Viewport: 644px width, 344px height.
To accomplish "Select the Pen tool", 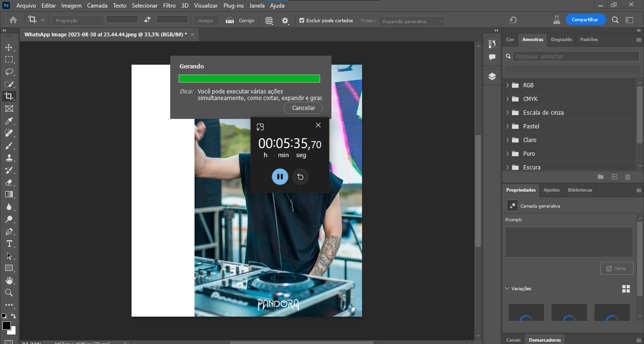I will tap(8, 232).
